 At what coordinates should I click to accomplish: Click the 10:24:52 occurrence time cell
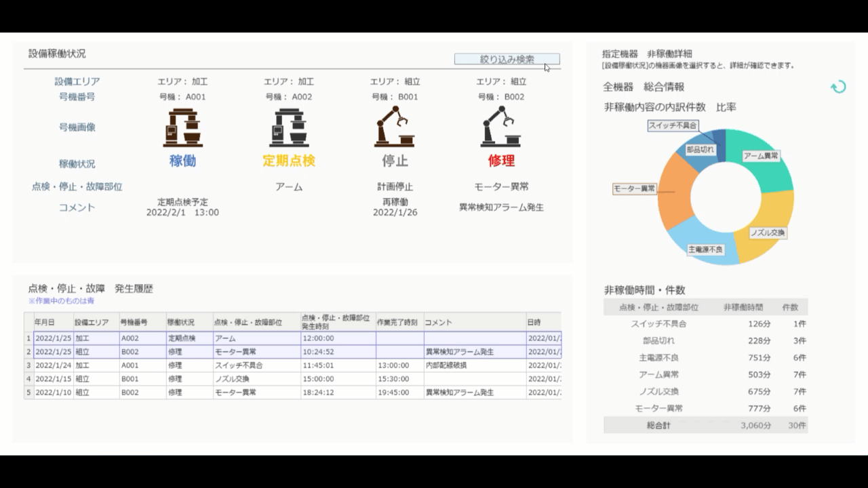[338, 352]
